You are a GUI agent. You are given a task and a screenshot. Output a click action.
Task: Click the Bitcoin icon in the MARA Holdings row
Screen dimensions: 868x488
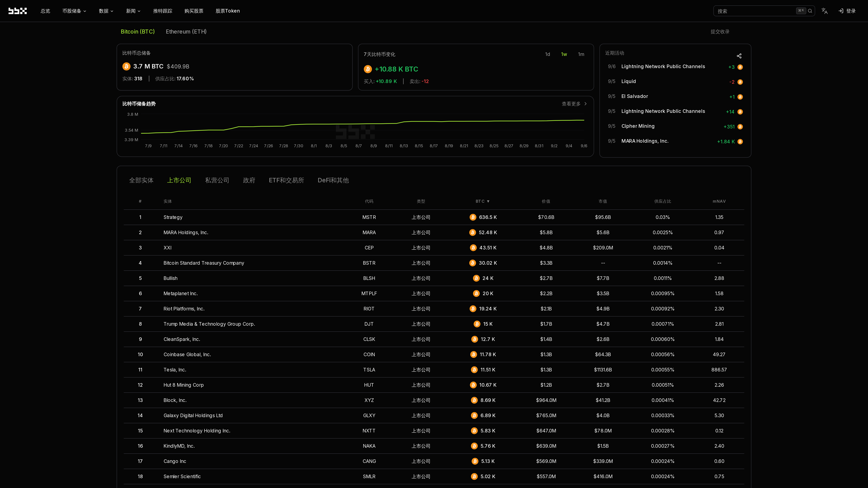point(472,232)
